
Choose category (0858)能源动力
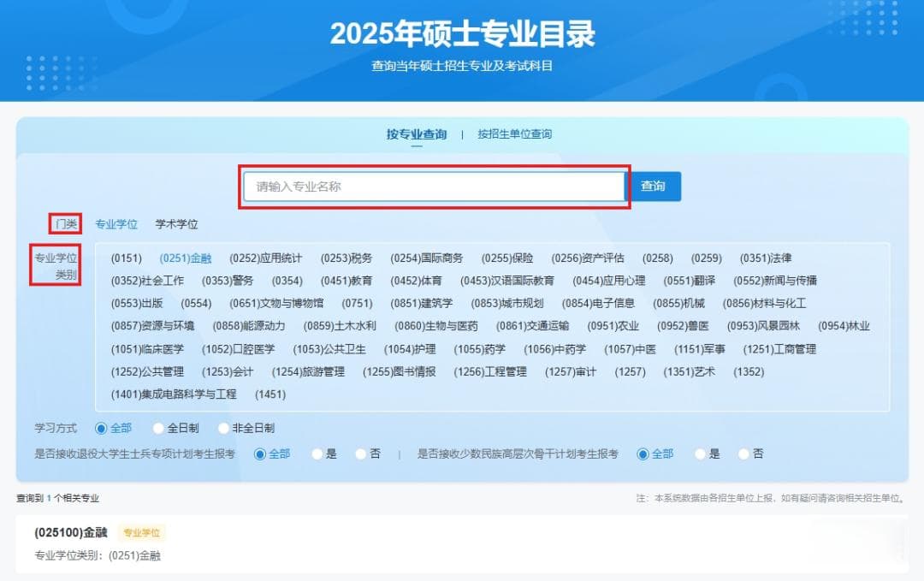[249, 326]
